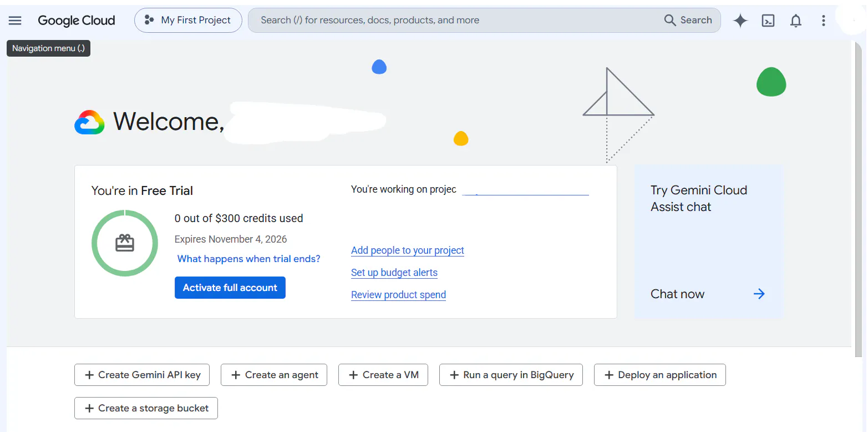Open the My First Project picker
This screenshot has width=868, height=432.
[x=188, y=21]
